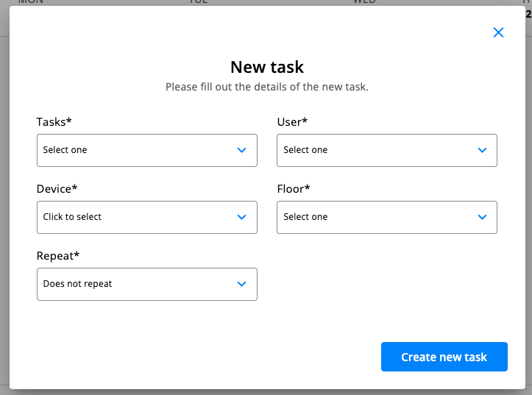Close the New task dialog
Image resolution: width=532 pixels, height=395 pixels.
click(498, 32)
